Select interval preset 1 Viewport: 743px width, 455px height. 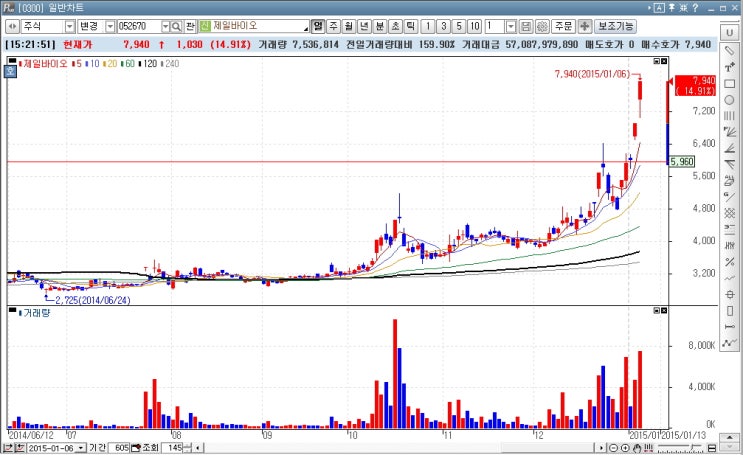pos(428,26)
